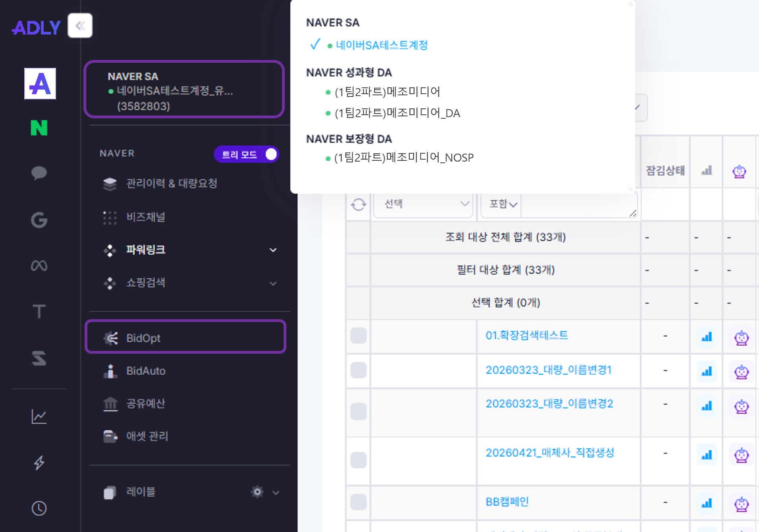Open the 포함 filter dropdown
759x532 pixels.
(x=501, y=204)
